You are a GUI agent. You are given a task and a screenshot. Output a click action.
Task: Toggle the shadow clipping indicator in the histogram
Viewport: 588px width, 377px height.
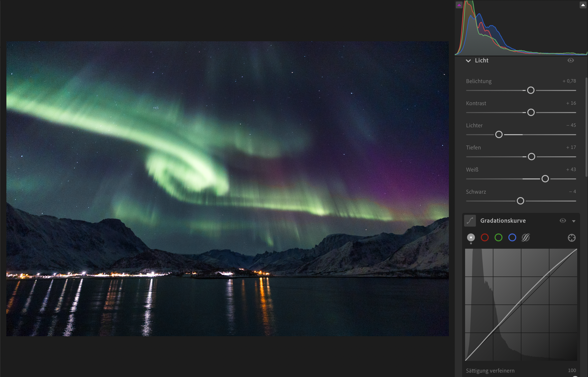point(459,5)
